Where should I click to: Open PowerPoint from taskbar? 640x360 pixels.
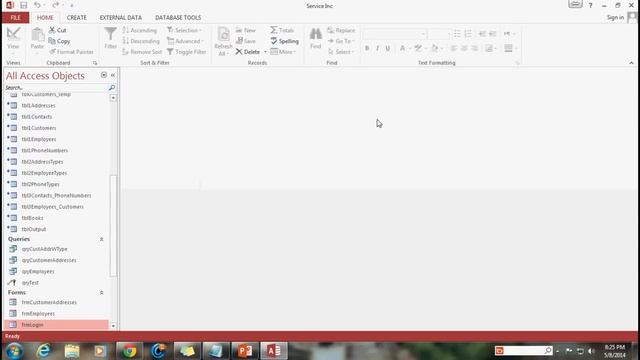(245, 351)
